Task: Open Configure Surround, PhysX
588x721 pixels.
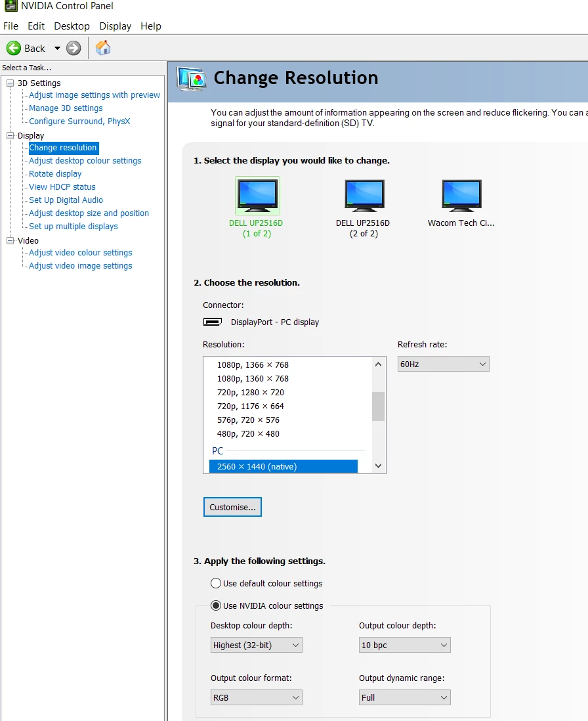Action: [x=79, y=121]
